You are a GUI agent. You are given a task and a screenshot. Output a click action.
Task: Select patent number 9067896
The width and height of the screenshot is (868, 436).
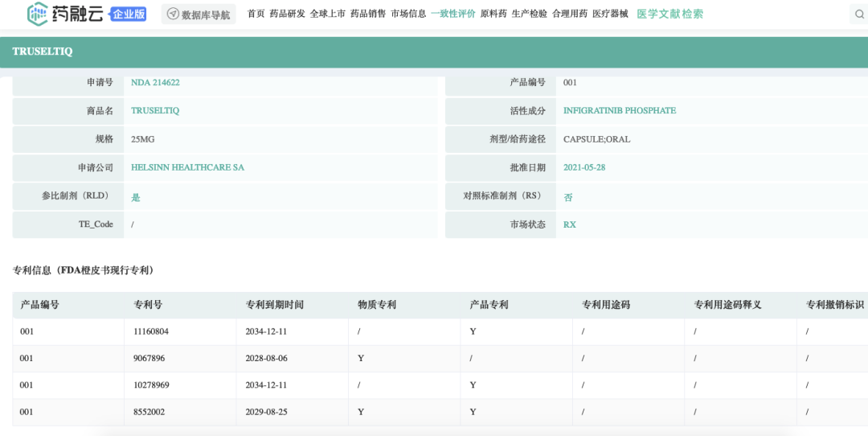[x=149, y=359]
